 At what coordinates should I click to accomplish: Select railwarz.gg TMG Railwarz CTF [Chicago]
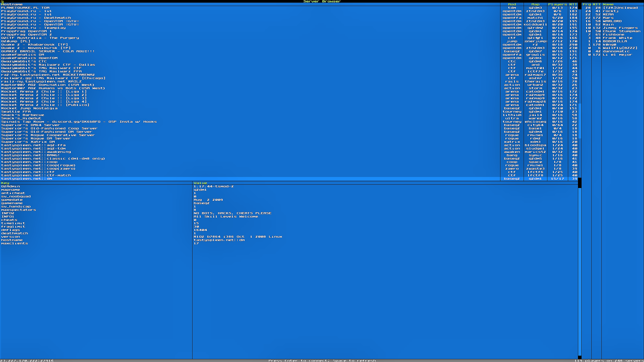[289, 78]
